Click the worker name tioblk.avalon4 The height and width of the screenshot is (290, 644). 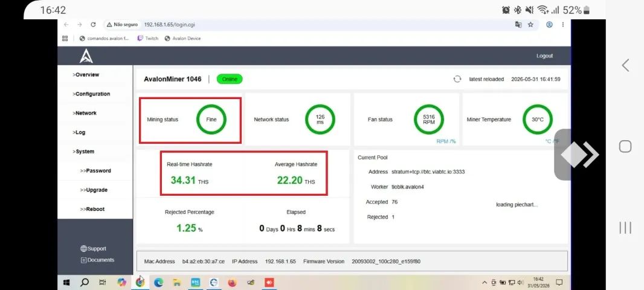(407, 187)
